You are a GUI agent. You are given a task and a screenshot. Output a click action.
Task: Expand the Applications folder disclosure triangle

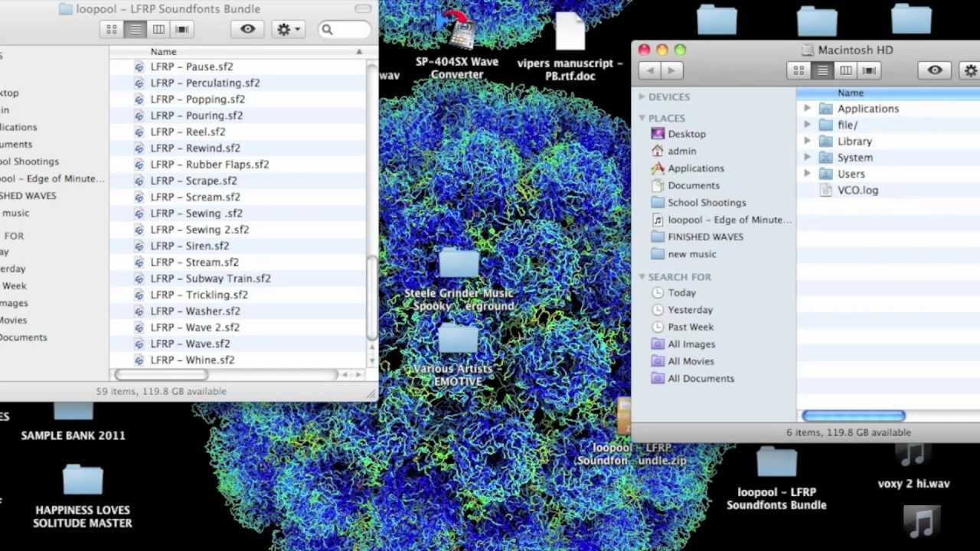[807, 109]
